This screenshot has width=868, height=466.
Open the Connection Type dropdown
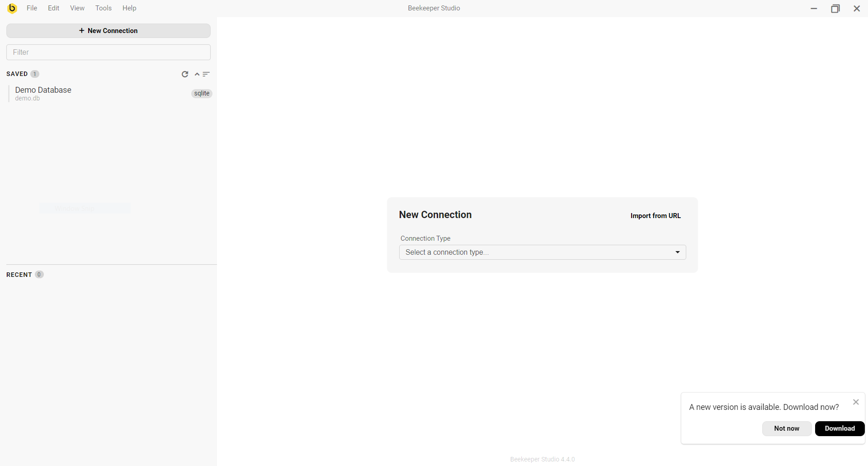coord(542,252)
